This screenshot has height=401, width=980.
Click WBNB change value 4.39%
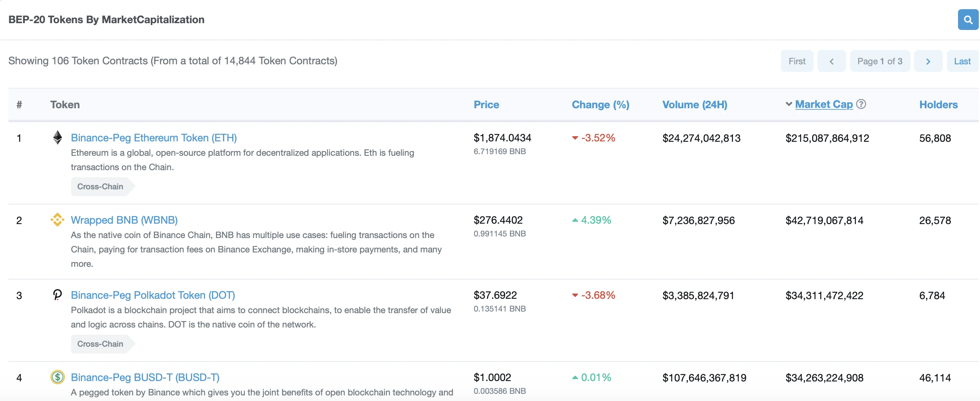[596, 220]
